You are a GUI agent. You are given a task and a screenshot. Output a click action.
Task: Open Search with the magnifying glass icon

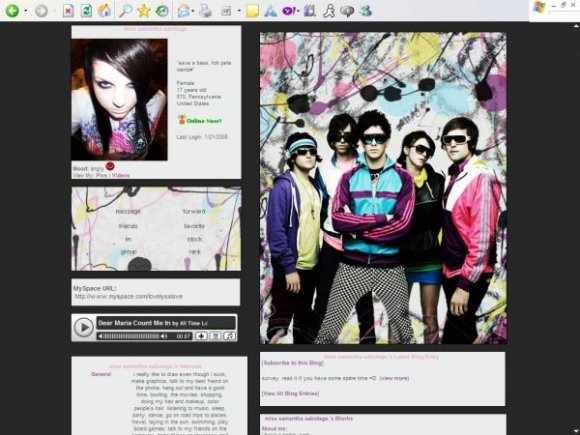pos(125,10)
